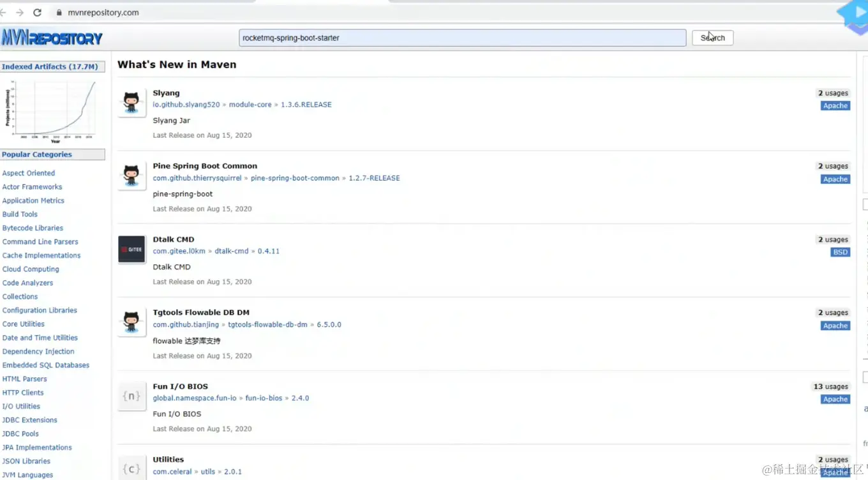Open Popular Categories heading link
Image resolution: width=868 pixels, height=480 pixels.
coord(37,154)
